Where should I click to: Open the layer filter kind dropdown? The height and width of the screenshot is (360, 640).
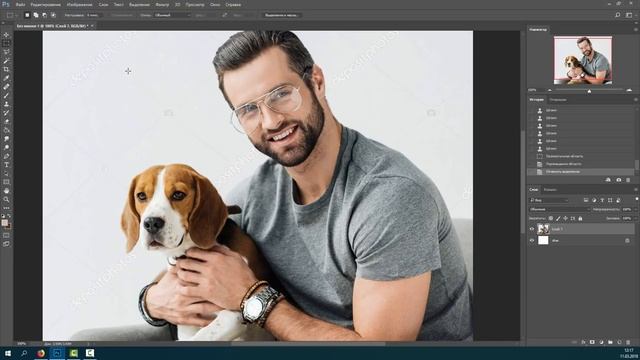tap(549, 200)
